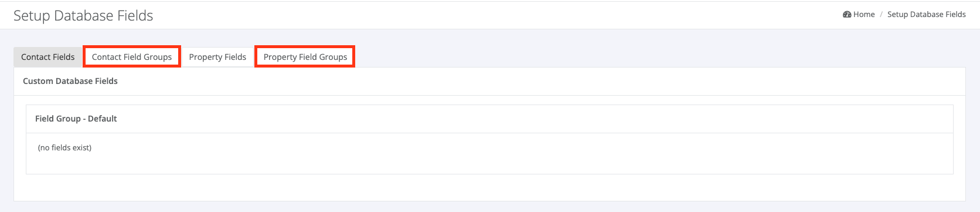Image resolution: width=980 pixels, height=212 pixels.
Task: Select the active gray Contact Fields tab
Action: click(48, 57)
